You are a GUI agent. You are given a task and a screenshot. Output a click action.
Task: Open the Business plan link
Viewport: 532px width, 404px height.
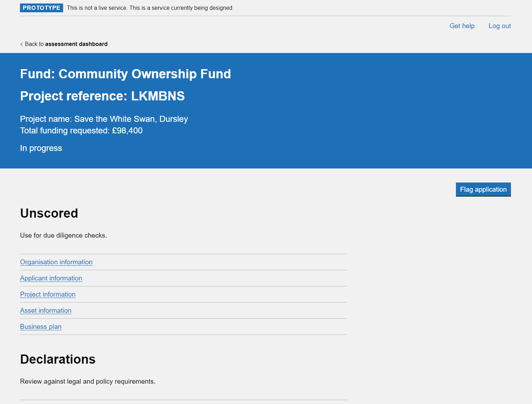click(41, 327)
